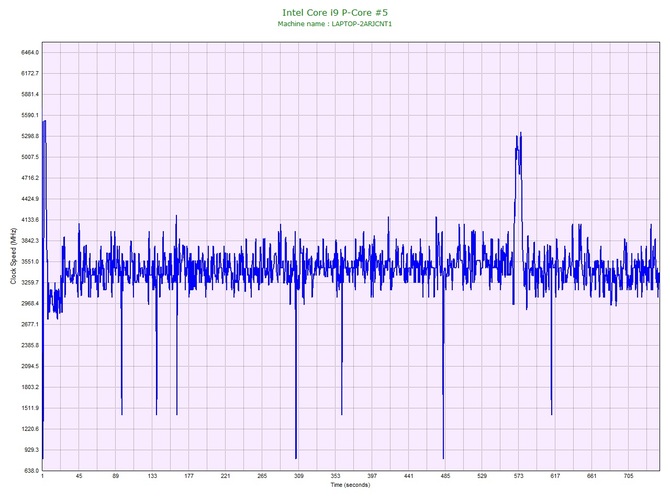Click the 353 tick on time axis
This screenshot has width=670, height=502.
335,476
